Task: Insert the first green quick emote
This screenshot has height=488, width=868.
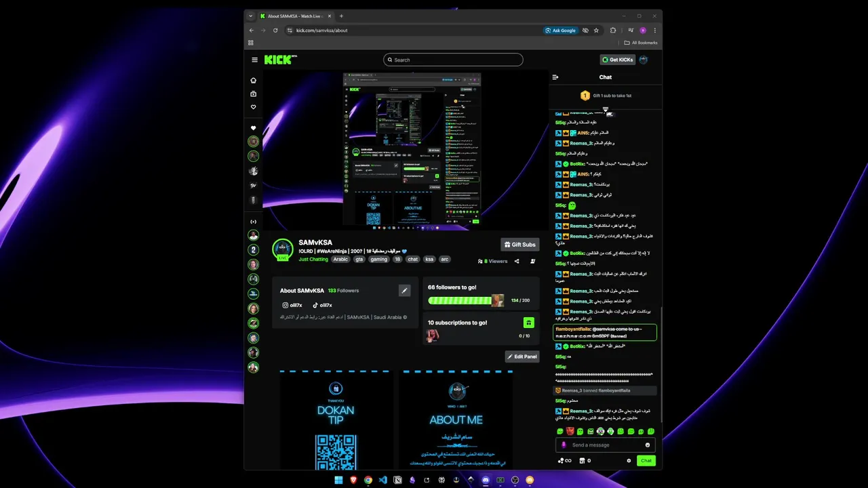Action: 560,432
